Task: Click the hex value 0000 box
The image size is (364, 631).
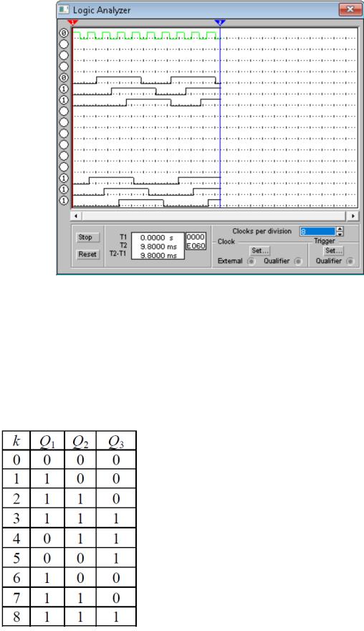Action: [x=196, y=237]
